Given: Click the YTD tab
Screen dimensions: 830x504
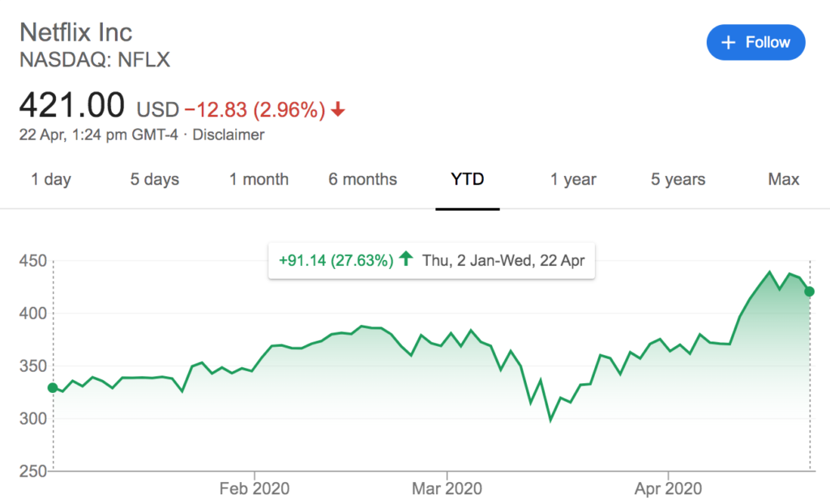Looking at the screenshot, I should pyautogui.click(x=468, y=179).
